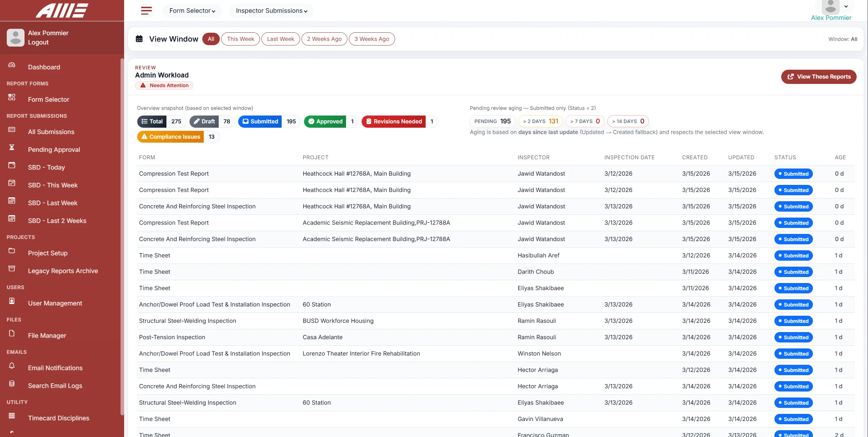The width and height of the screenshot is (868, 437).
Task: Click the File Manager document icon
Action: [x=12, y=333]
